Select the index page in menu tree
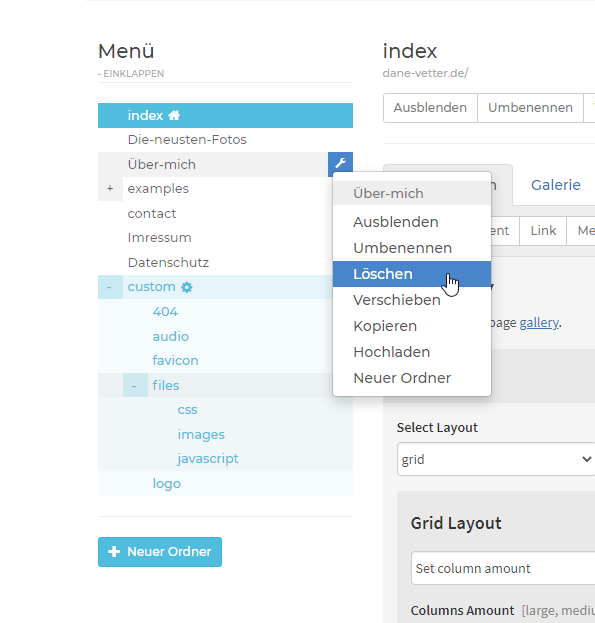The image size is (595, 623). click(x=225, y=116)
